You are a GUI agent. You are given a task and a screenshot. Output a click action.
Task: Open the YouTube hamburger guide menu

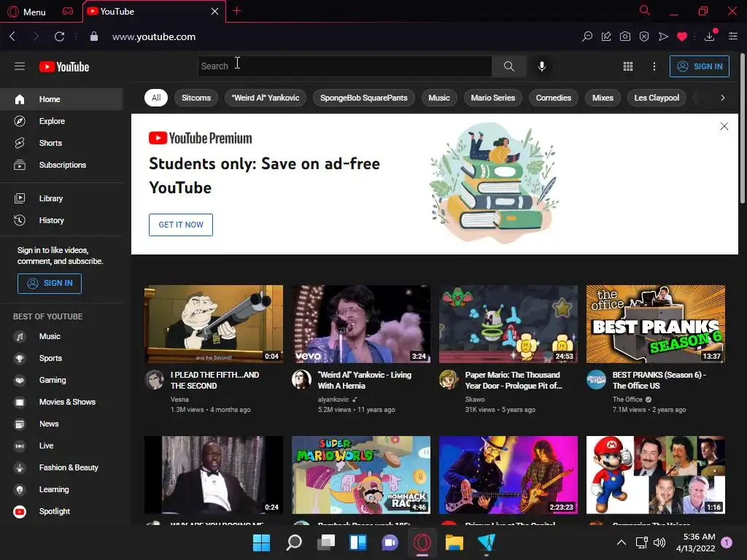click(x=20, y=66)
